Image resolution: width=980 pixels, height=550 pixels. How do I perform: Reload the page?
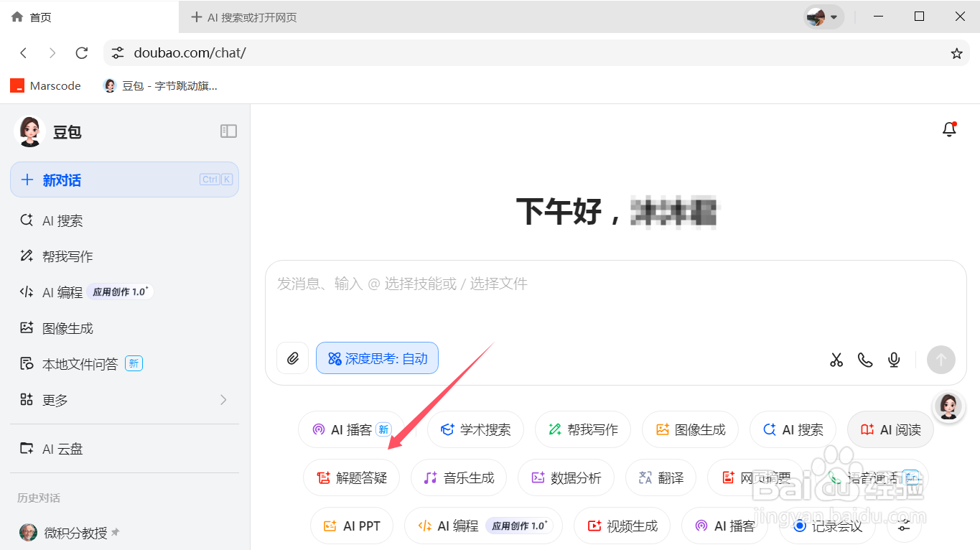click(x=82, y=53)
